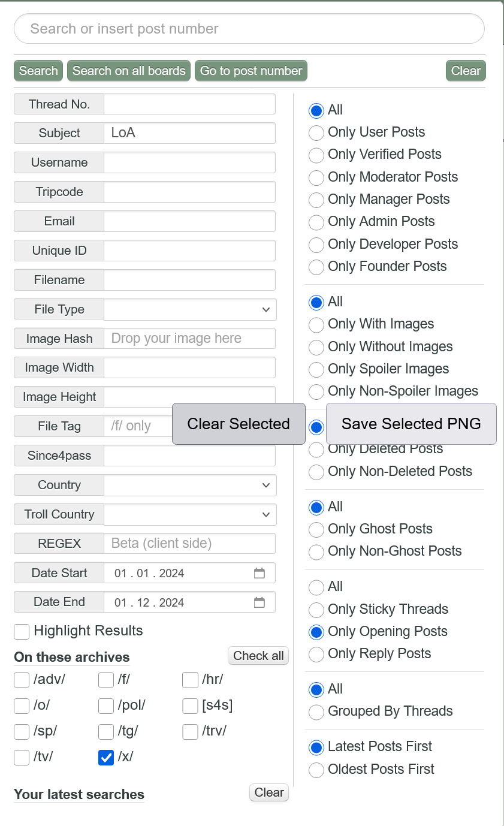Clear the latest searches list
The width and height of the screenshot is (504, 826).
click(269, 792)
